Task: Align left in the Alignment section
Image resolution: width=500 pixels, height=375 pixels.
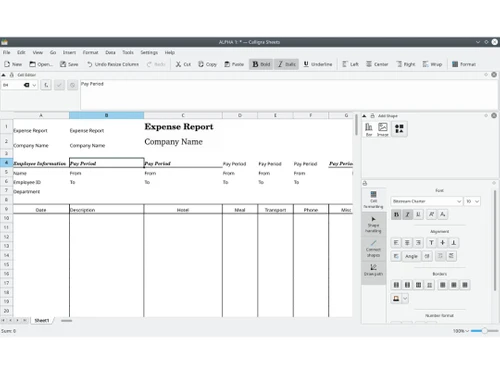Action: [396, 243]
